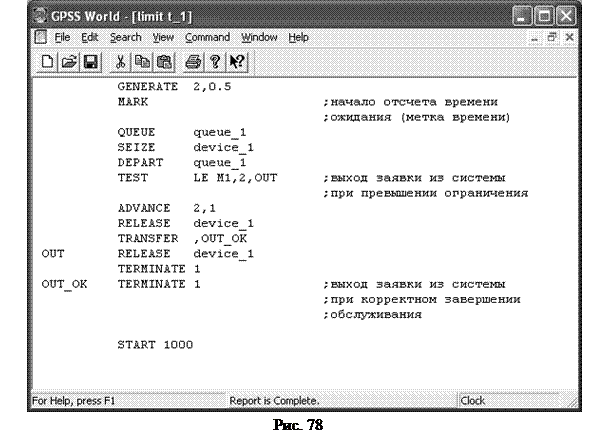The height and width of the screenshot is (446, 609).
Task: Click the Paste clipboard icon
Action: click(x=164, y=62)
